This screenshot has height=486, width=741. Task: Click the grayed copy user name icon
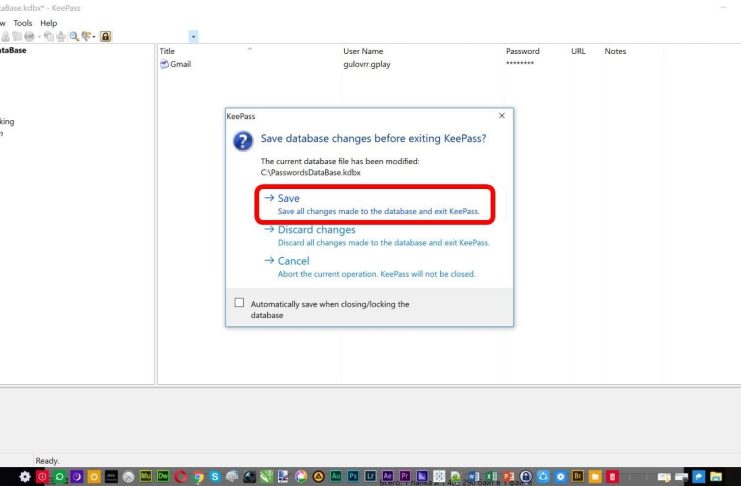(5, 36)
